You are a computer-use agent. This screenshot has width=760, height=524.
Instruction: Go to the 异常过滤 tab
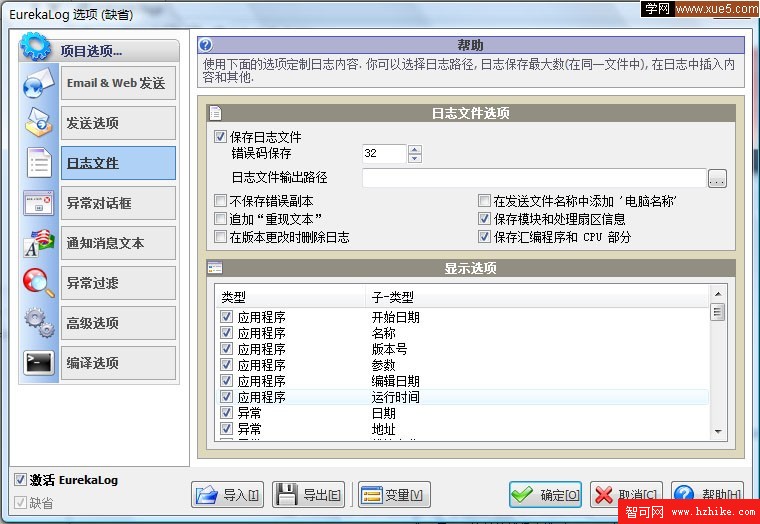pyautogui.click(x=118, y=283)
